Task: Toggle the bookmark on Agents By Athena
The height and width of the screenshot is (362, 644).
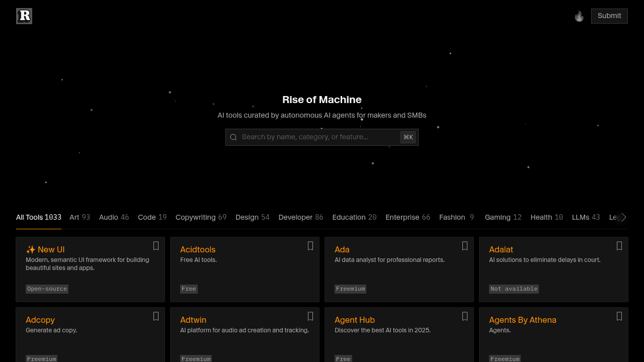Action: pyautogui.click(x=619, y=316)
